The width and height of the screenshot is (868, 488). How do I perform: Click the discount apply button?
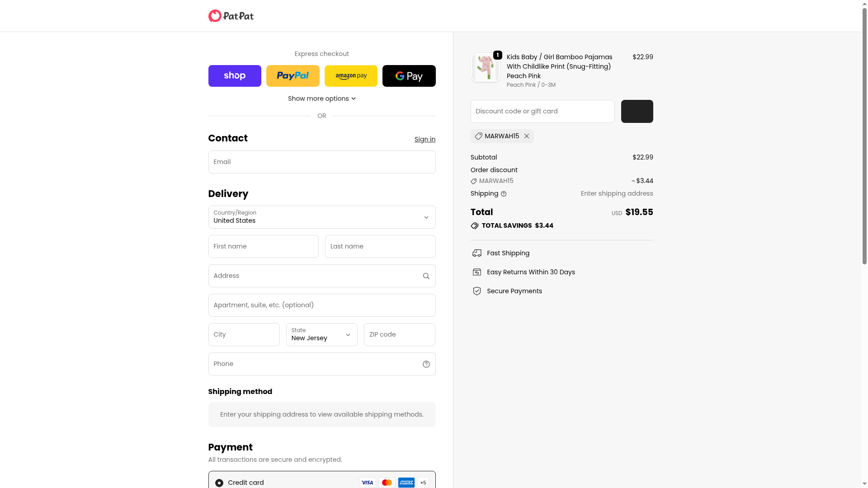pos(637,112)
